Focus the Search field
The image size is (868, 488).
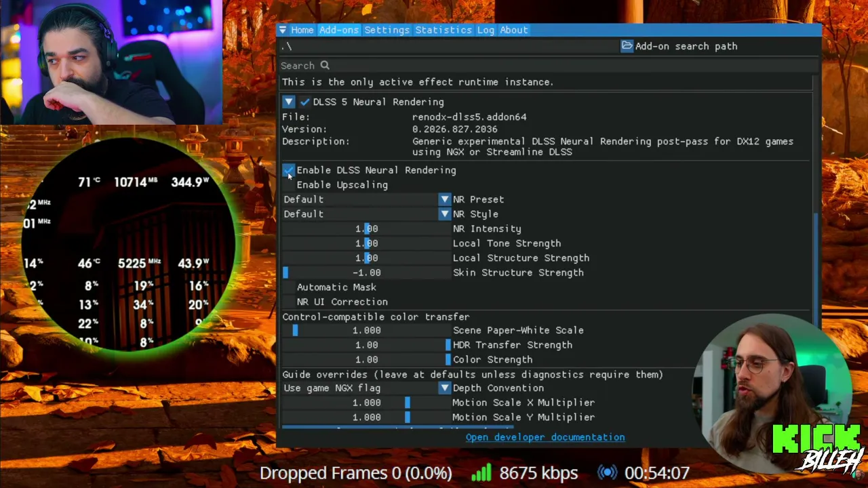point(548,66)
